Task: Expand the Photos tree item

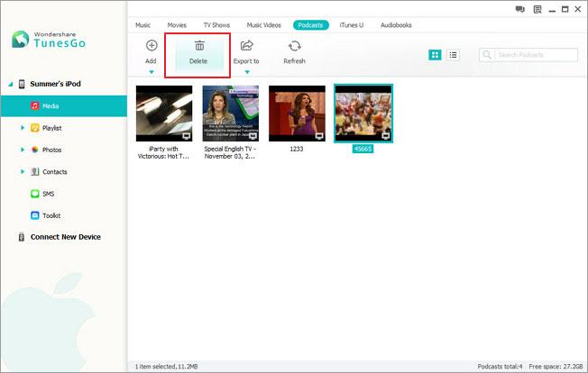Action: [23, 150]
